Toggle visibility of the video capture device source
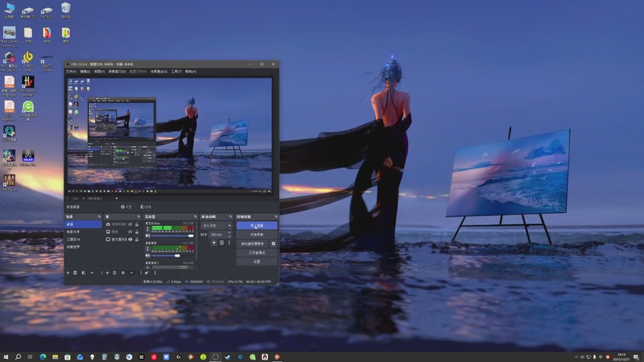Viewport: 644px width, 362px height. tap(130, 224)
